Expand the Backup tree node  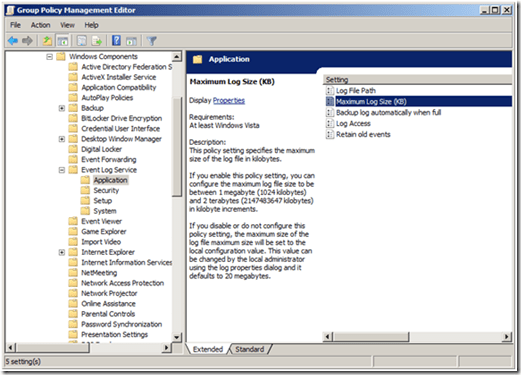(x=62, y=108)
